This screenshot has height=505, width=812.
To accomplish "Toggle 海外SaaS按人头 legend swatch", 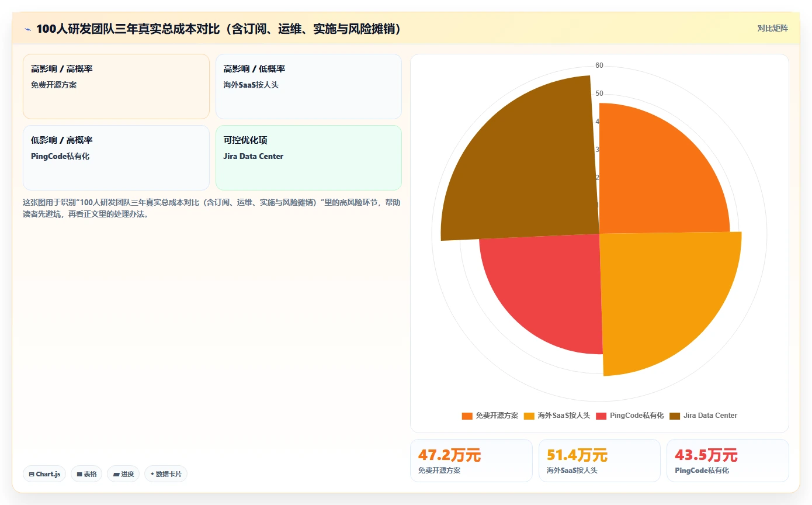I will [529, 416].
